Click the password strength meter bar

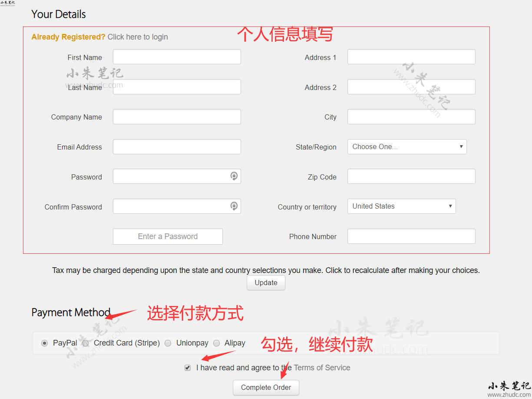pos(168,236)
